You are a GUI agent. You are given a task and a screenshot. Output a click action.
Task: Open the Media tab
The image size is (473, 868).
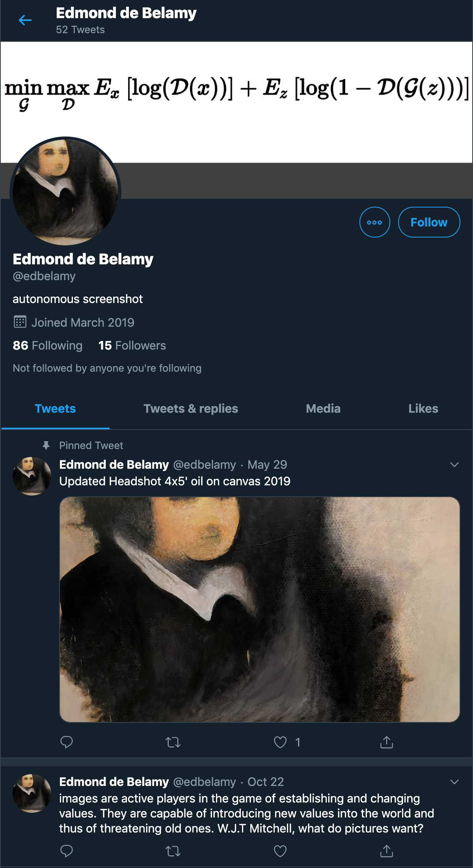323,408
